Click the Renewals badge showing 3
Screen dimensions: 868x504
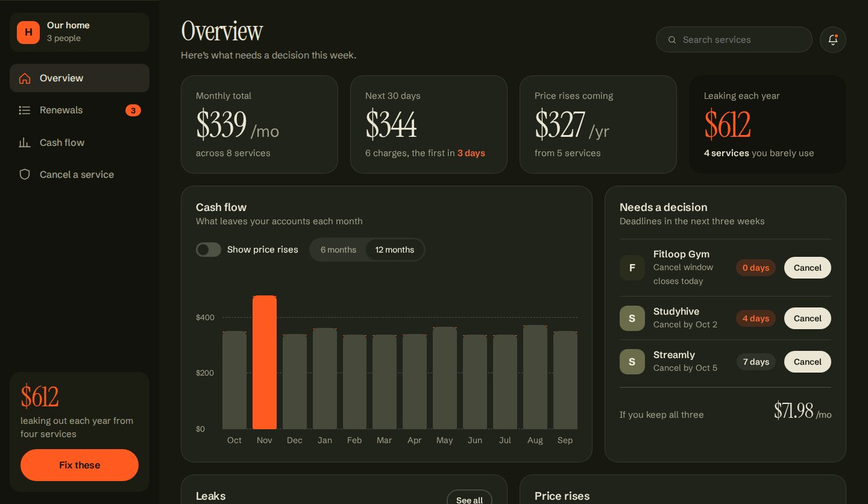tap(133, 110)
